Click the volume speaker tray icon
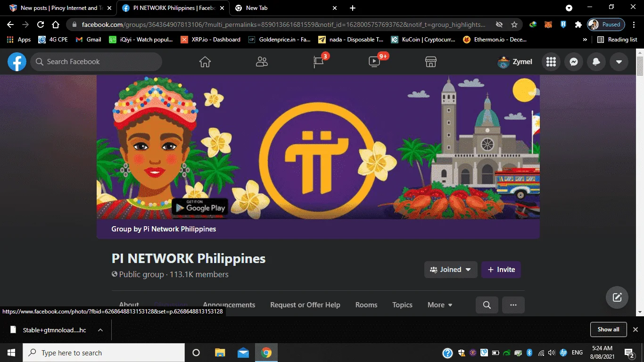 tap(552, 353)
